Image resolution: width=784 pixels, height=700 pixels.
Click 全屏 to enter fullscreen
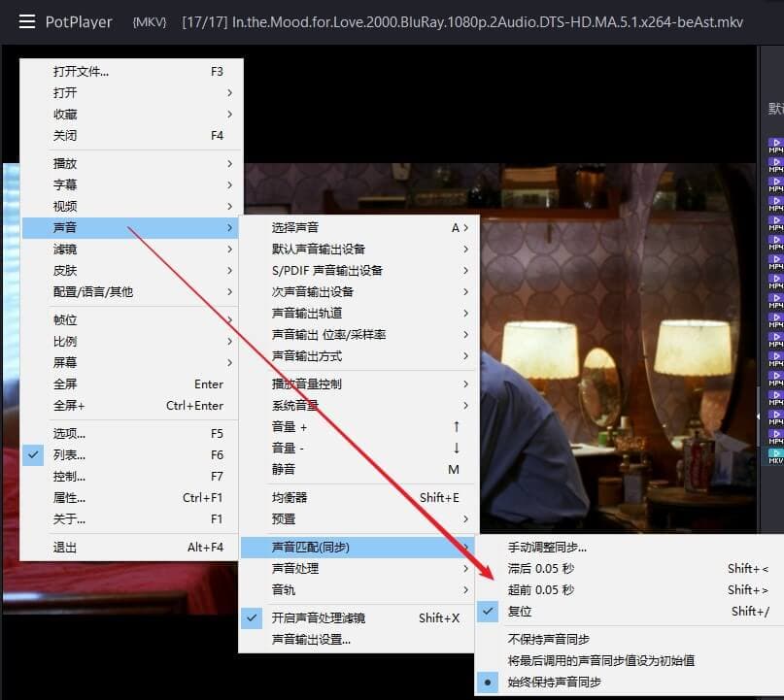(68, 383)
